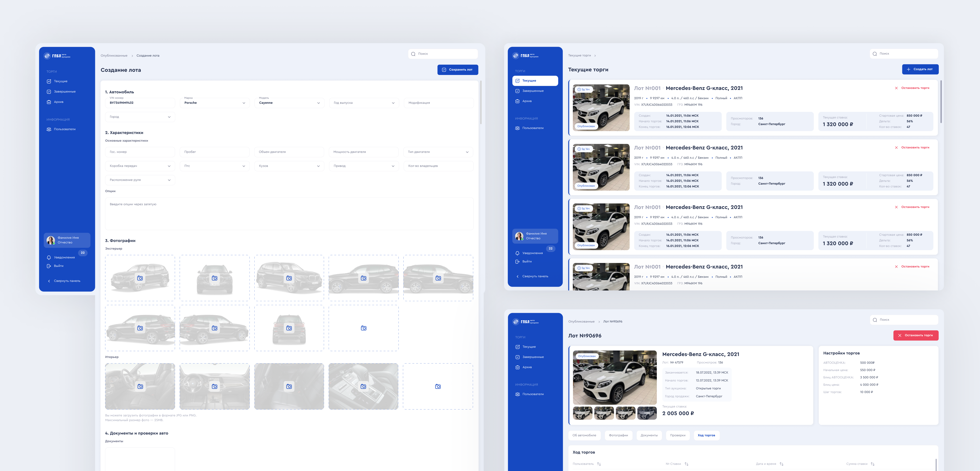Click the Модификация input field
980x471 pixels.
click(x=438, y=103)
